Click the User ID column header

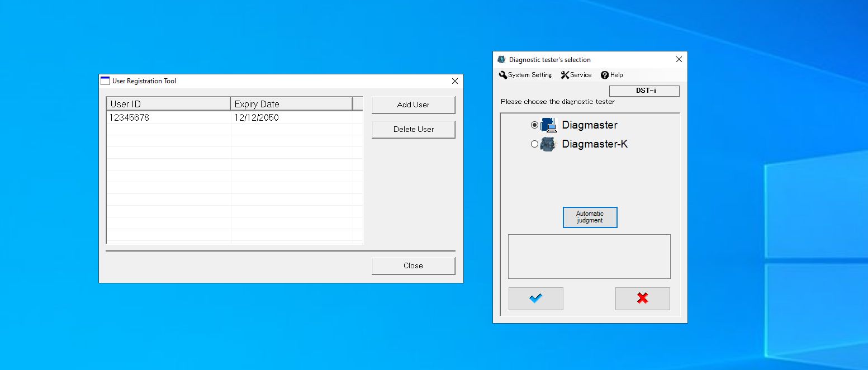point(169,104)
